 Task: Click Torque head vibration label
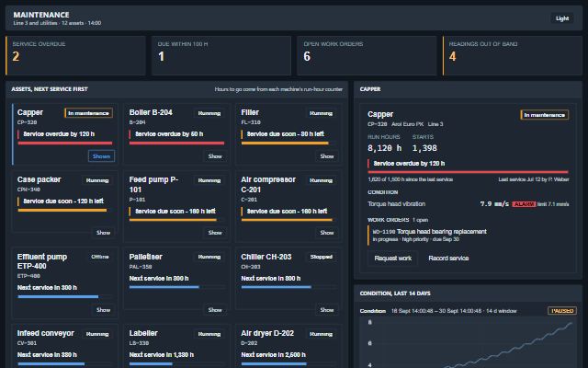[x=396, y=204]
